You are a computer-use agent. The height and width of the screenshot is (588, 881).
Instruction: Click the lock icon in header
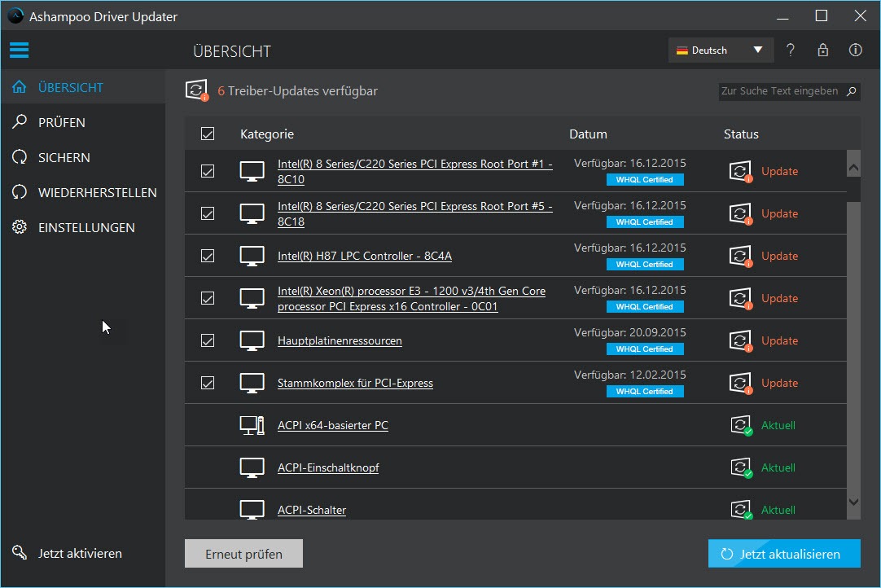tap(822, 50)
